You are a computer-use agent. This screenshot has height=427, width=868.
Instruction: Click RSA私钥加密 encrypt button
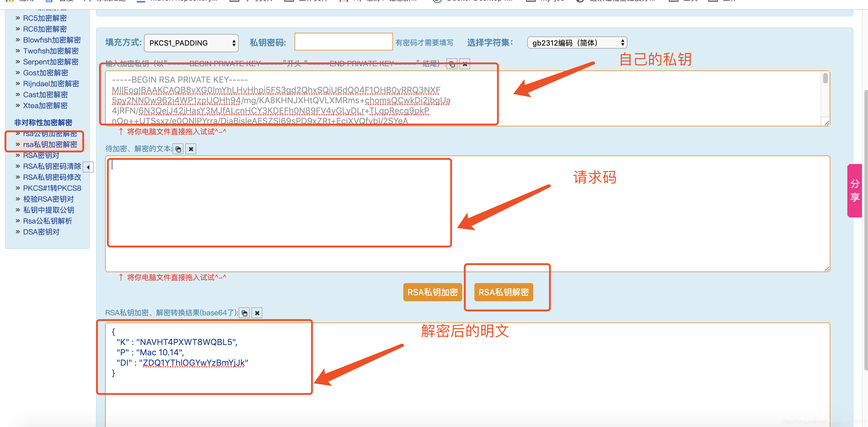pos(432,292)
